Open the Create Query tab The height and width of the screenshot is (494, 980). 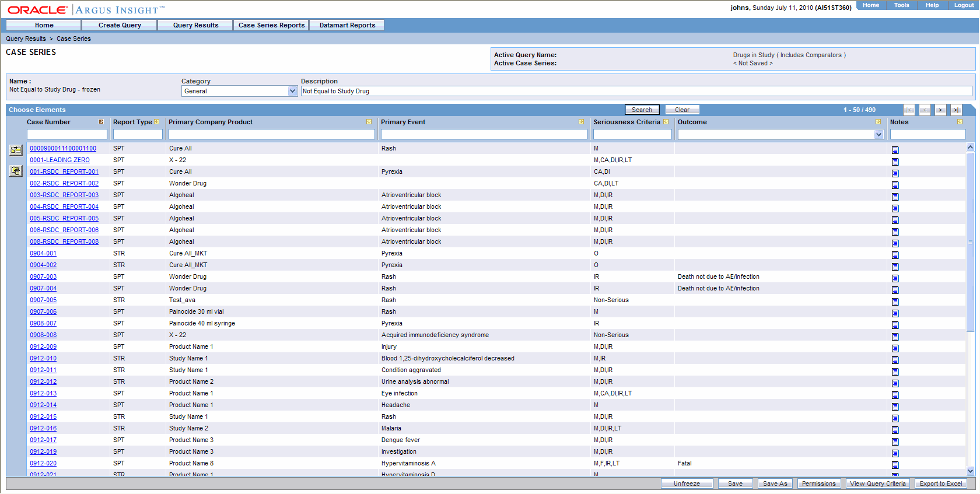(120, 25)
